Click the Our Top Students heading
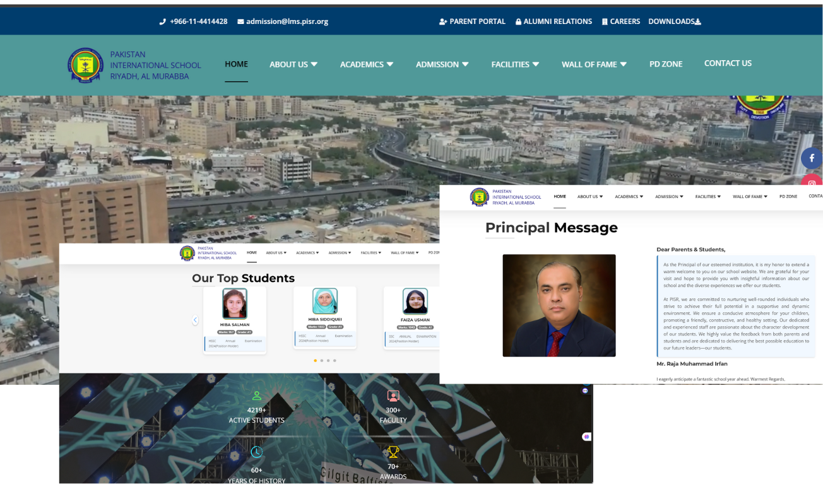Screen dimensions: 823x504 coord(243,278)
